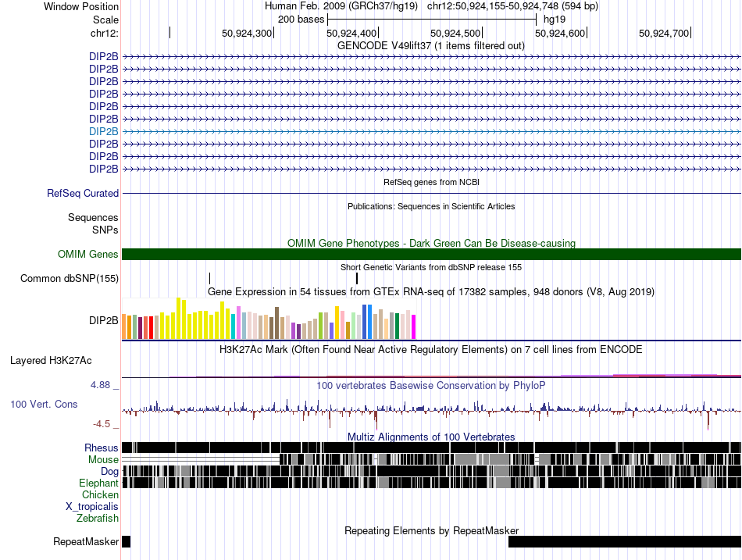This screenshot has height=560, width=742.
Task: Click the Rhesus alignment row label
Action: (102, 448)
